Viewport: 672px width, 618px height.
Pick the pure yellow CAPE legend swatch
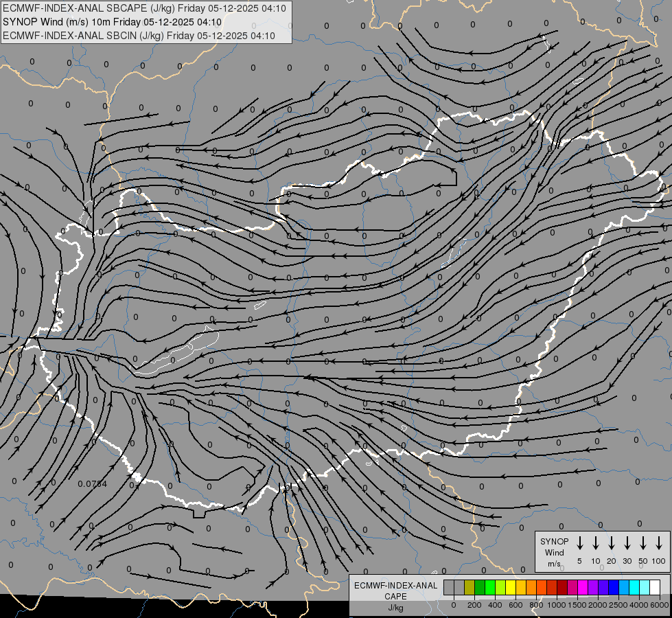[x=511, y=588]
